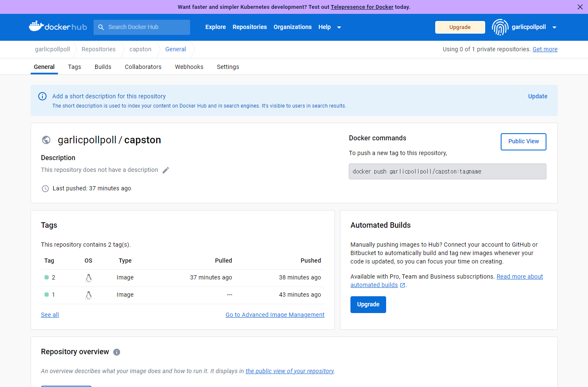Screen dimensions: 588x387
Task: Switch to the Collaborators tab
Action: click(143, 67)
